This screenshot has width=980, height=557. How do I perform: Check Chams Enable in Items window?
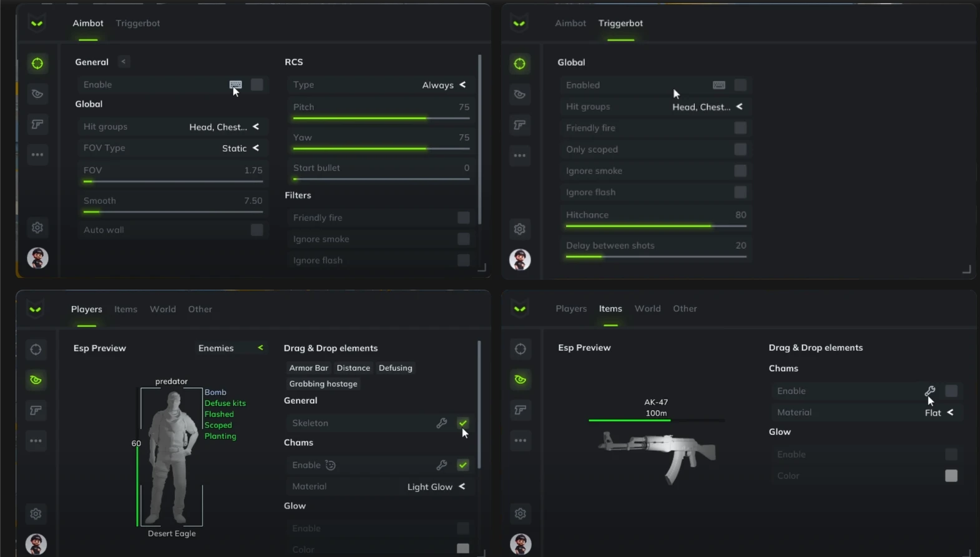point(951,391)
